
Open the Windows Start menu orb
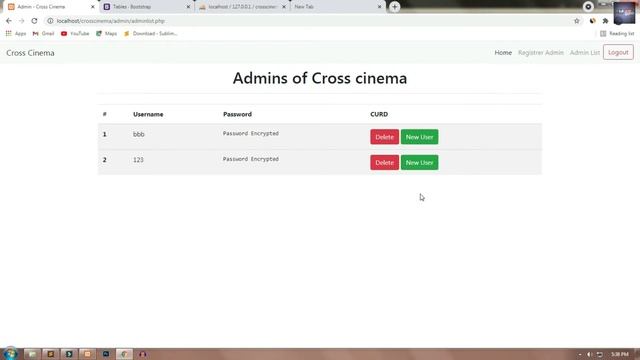[x=10, y=353]
